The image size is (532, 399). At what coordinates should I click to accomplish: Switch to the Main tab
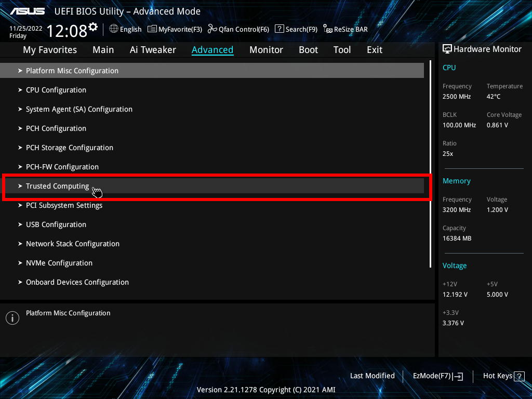(103, 50)
